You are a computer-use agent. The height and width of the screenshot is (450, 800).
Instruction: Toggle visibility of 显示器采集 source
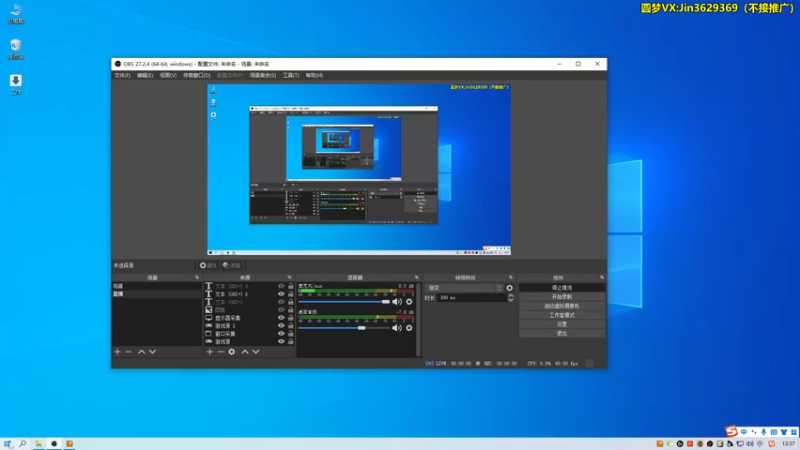(x=281, y=317)
